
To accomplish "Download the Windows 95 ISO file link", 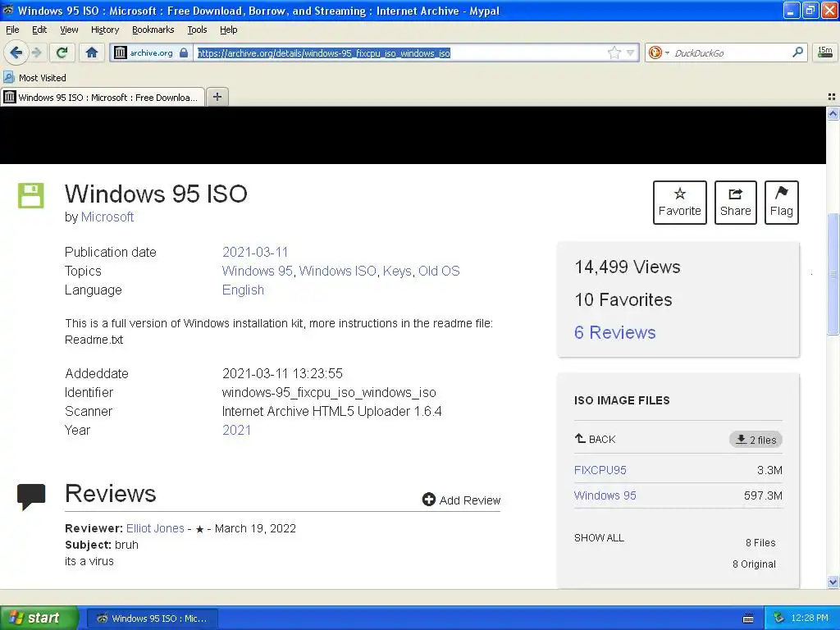I will click(x=605, y=495).
